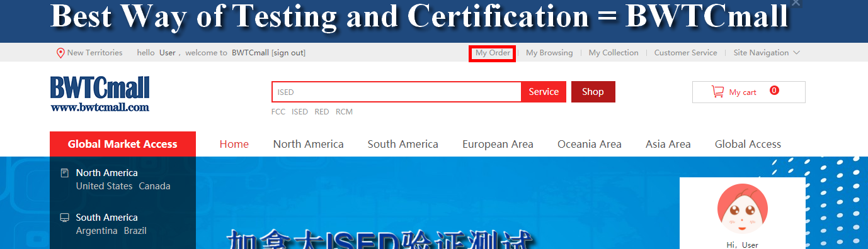Click FCC suggested search keyword
The height and width of the screenshot is (249, 868).
pos(278,112)
